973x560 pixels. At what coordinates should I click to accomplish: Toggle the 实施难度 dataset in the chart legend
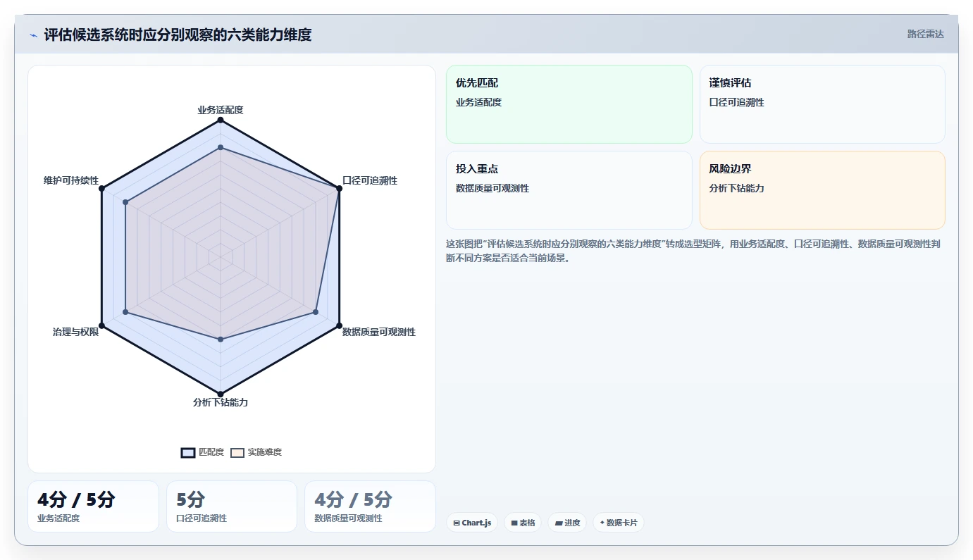point(256,452)
